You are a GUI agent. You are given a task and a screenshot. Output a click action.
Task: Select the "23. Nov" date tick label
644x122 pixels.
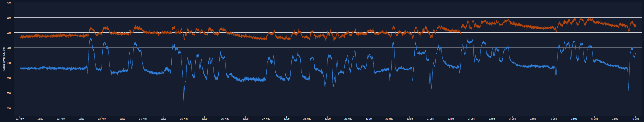point(102,119)
